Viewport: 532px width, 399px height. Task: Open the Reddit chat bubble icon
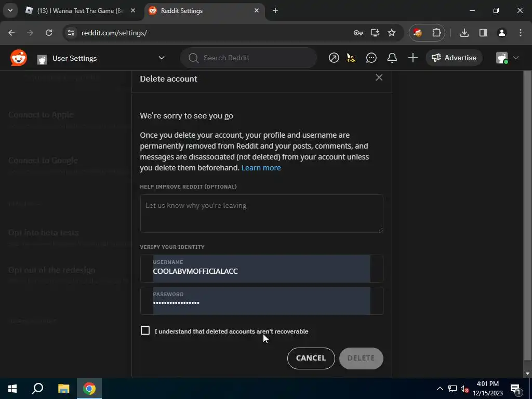tap(371, 58)
